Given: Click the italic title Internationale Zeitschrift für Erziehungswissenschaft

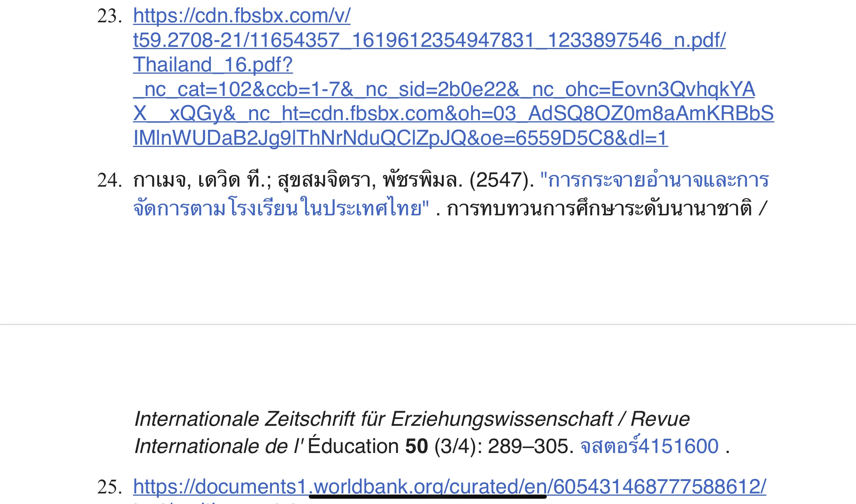Looking at the screenshot, I should 373,419.
